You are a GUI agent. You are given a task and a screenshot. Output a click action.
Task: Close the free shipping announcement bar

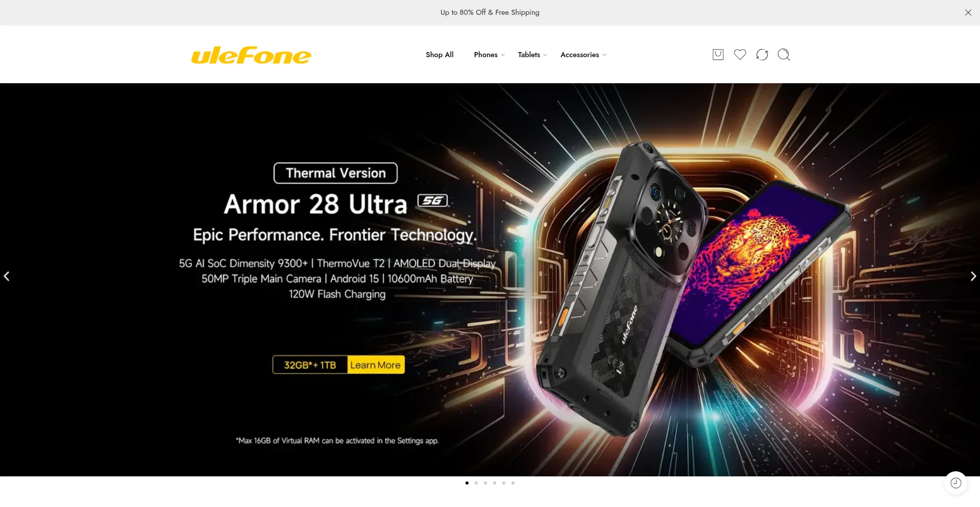tap(968, 13)
